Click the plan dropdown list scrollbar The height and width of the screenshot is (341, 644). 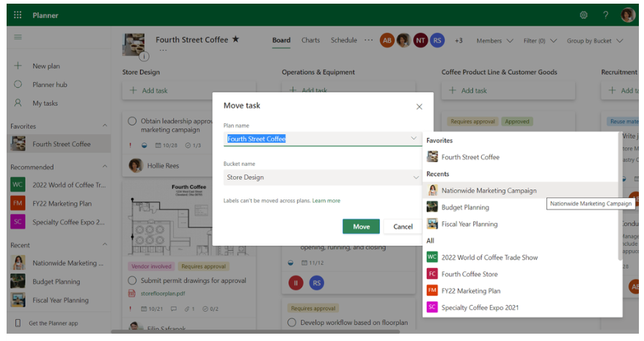(621, 197)
